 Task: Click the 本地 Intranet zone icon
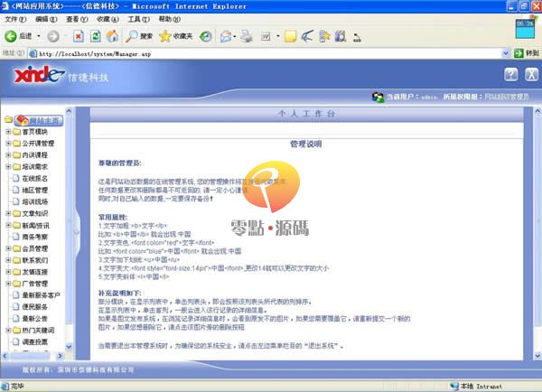click(454, 386)
